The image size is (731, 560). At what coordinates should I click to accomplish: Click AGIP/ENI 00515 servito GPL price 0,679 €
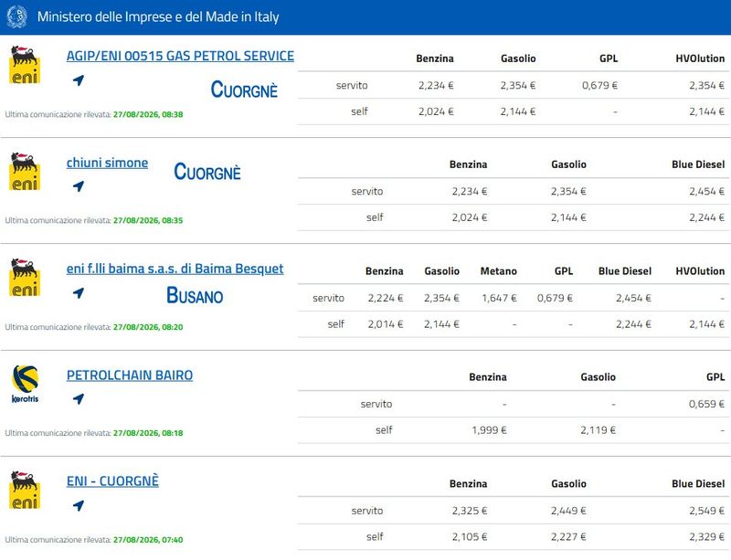[x=599, y=85]
